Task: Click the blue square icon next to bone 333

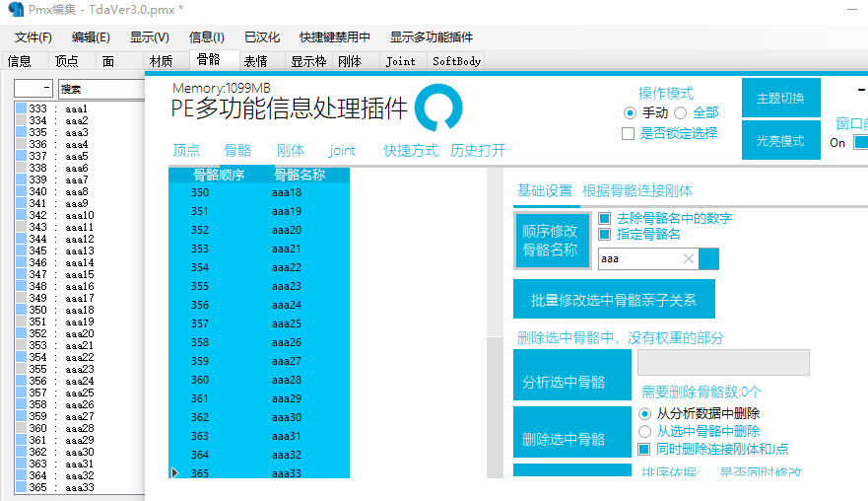Action: pos(22,108)
